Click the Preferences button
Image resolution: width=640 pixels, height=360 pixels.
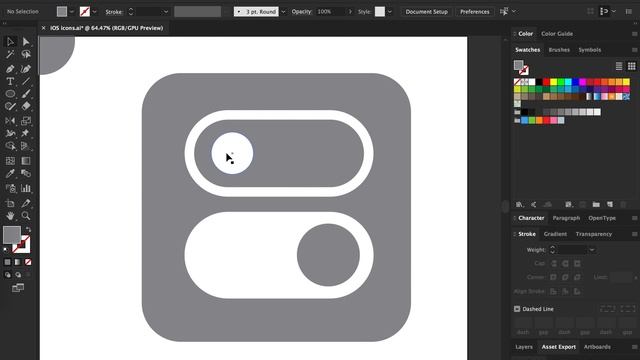coord(474,12)
